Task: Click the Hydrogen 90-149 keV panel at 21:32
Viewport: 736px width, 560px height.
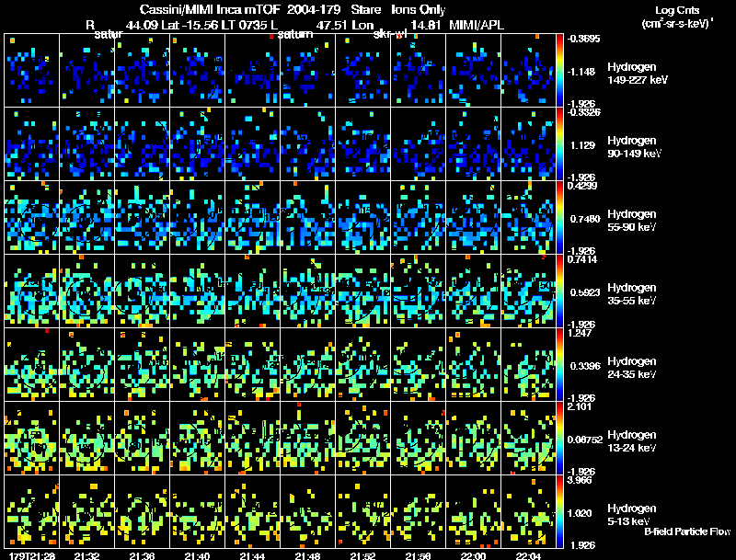Action: click(x=86, y=144)
